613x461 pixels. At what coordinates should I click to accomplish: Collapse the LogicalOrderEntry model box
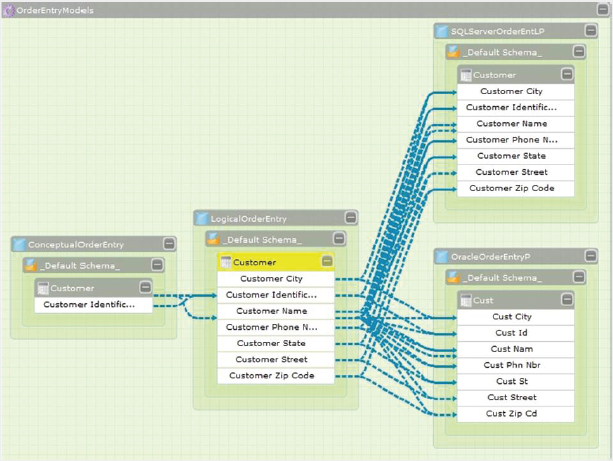pyautogui.click(x=351, y=217)
